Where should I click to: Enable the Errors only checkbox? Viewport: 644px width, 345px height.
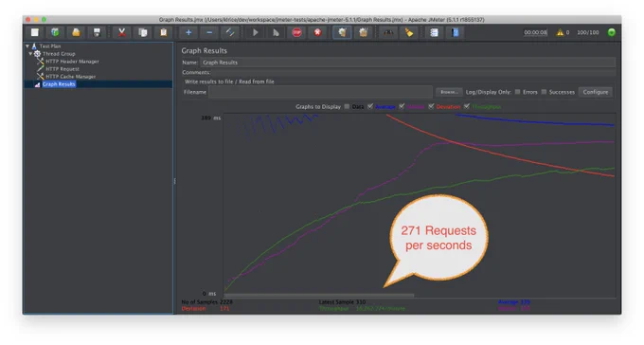(x=517, y=92)
